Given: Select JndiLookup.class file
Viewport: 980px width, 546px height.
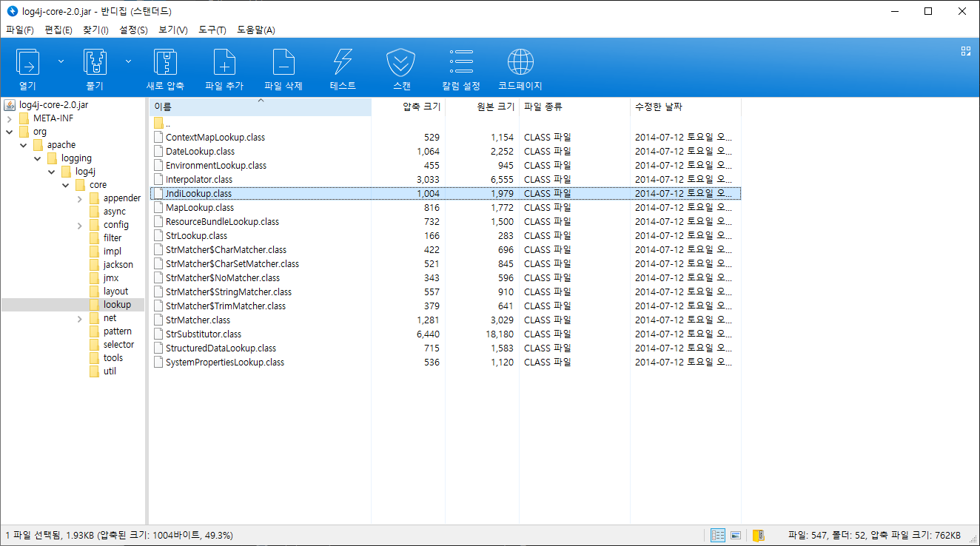Looking at the screenshot, I should [x=445, y=194].
